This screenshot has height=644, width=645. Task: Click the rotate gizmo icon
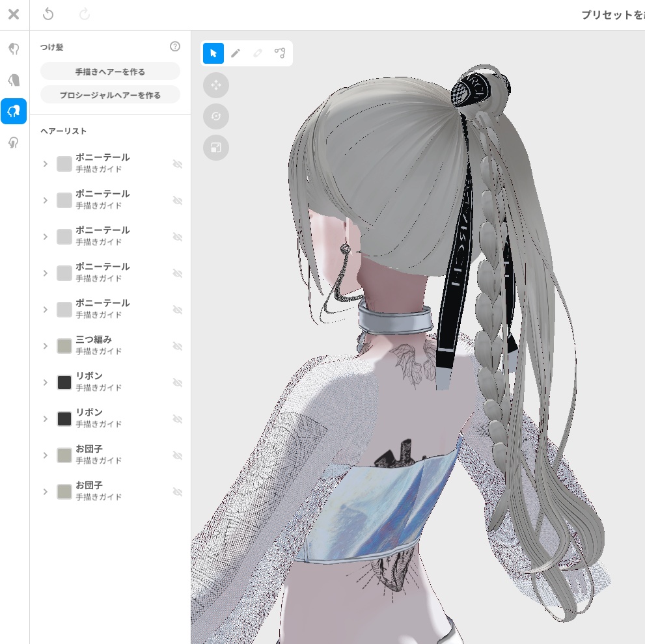click(x=216, y=116)
